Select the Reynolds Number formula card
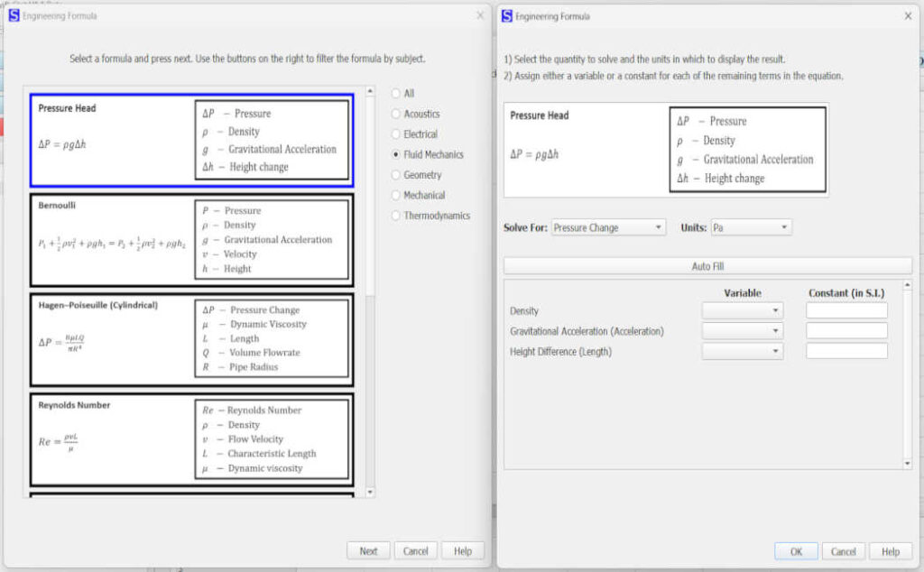This screenshot has width=924, height=572. click(x=190, y=438)
